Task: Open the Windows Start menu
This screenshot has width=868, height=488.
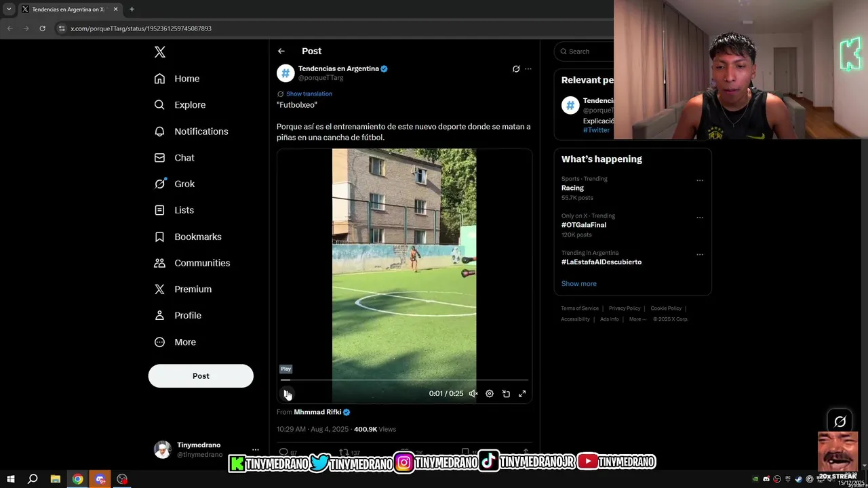Action: pyautogui.click(x=11, y=479)
